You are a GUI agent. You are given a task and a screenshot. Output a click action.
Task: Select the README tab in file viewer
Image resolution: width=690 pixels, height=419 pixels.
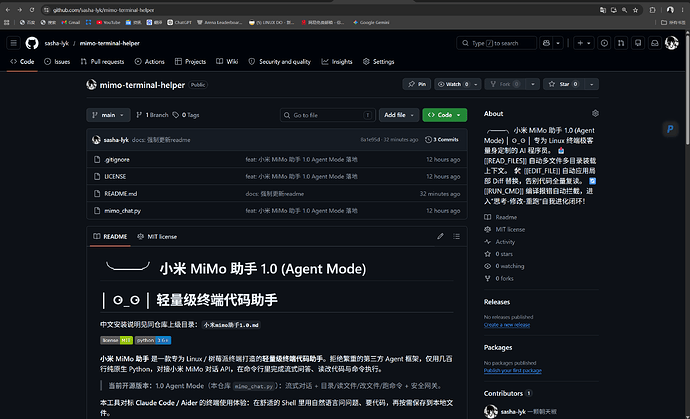110,236
